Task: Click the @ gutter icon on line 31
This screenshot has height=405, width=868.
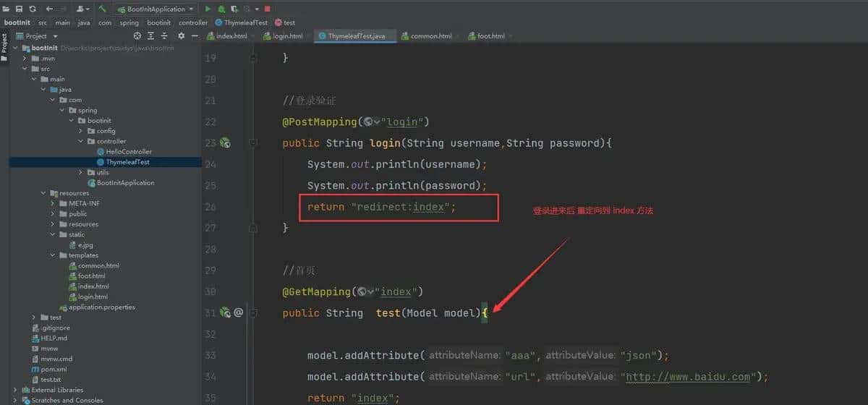Action: coord(238,312)
